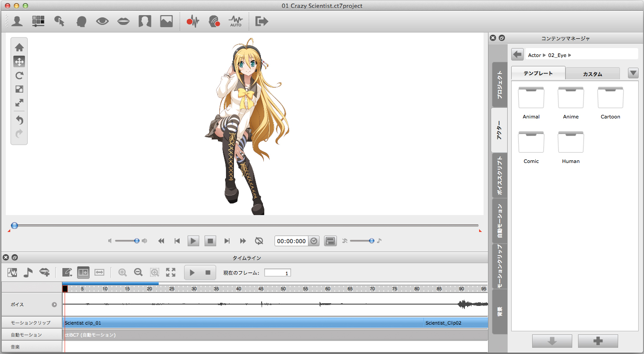Select the diagonal resize arrows tool
Screen dimensions: 644x354
[x=19, y=103]
